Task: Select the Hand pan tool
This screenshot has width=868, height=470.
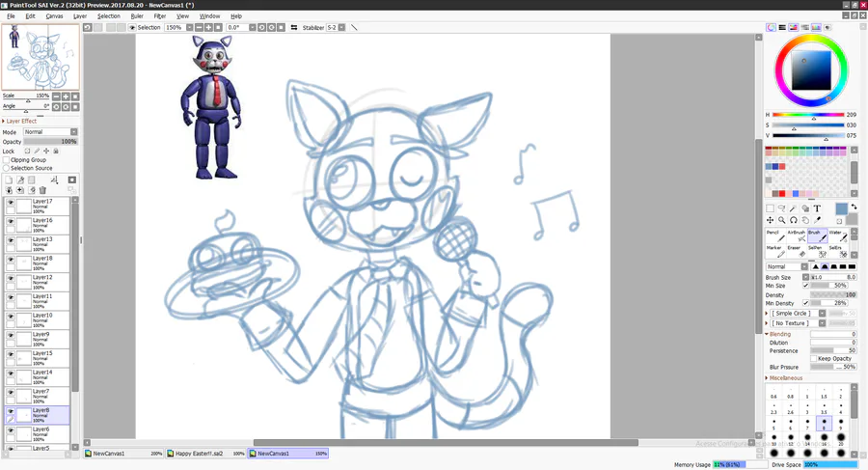Action: pyautogui.click(x=805, y=220)
